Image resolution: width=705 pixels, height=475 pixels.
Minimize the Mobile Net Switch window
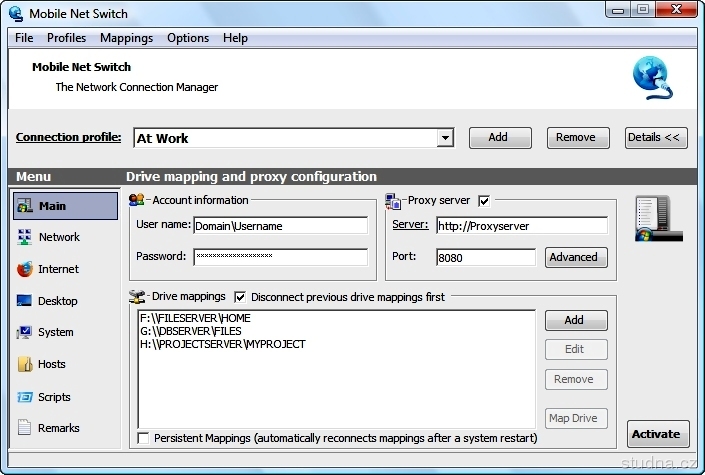pos(618,9)
